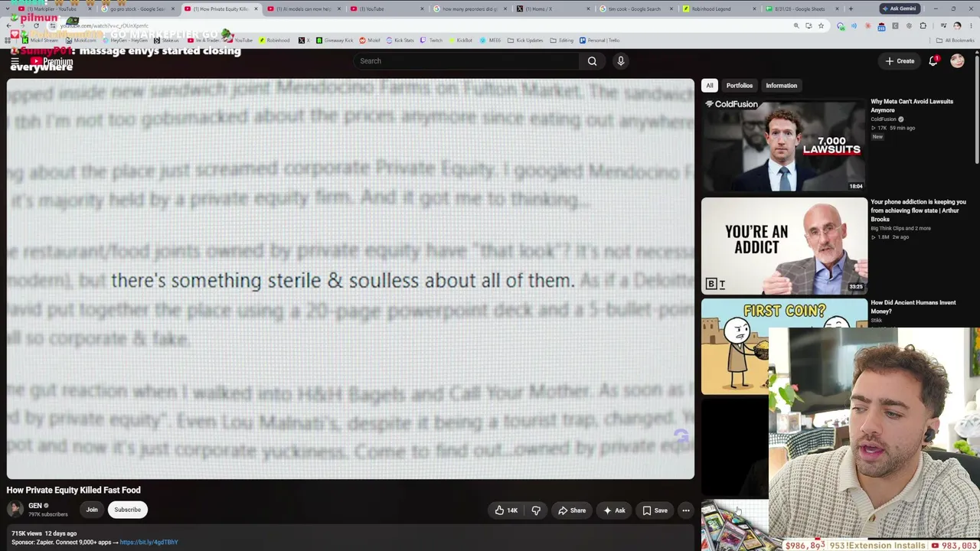Click the Ask button
This screenshot has width=980, height=551.
pyautogui.click(x=614, y=510)
